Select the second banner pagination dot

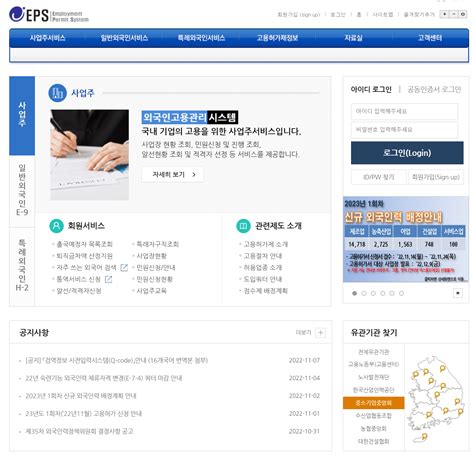[x=364, y=293]
